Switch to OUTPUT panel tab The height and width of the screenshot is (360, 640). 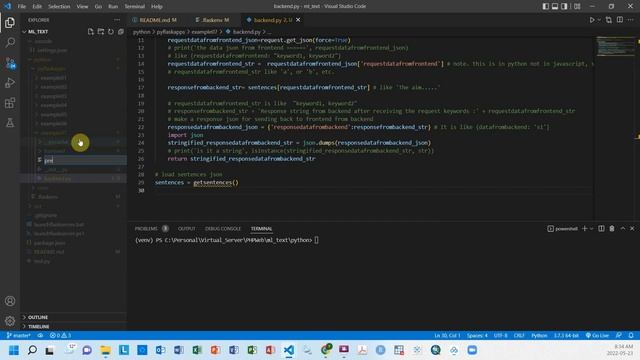click(187, 229)
